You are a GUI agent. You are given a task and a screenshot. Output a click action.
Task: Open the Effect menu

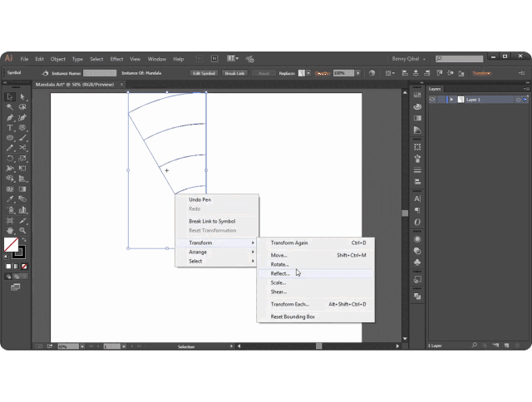pyautogui.click(x=116, y=59)
